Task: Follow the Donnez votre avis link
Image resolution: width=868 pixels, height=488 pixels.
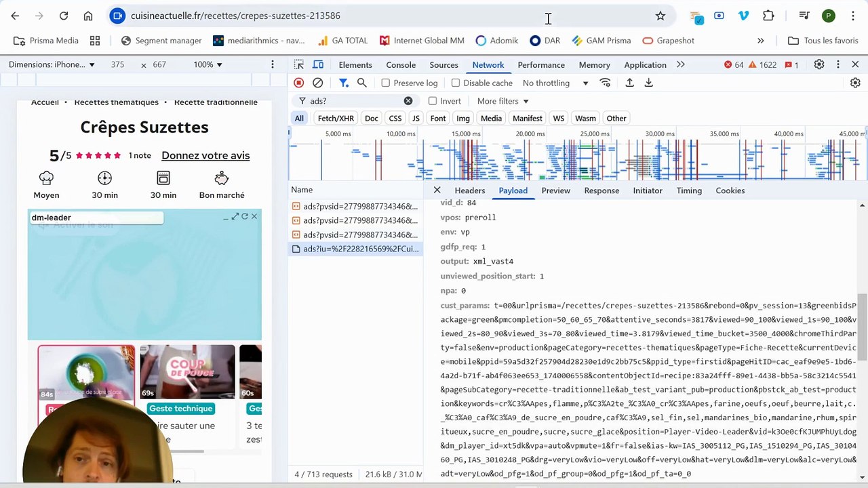Action: coord(205,155)
